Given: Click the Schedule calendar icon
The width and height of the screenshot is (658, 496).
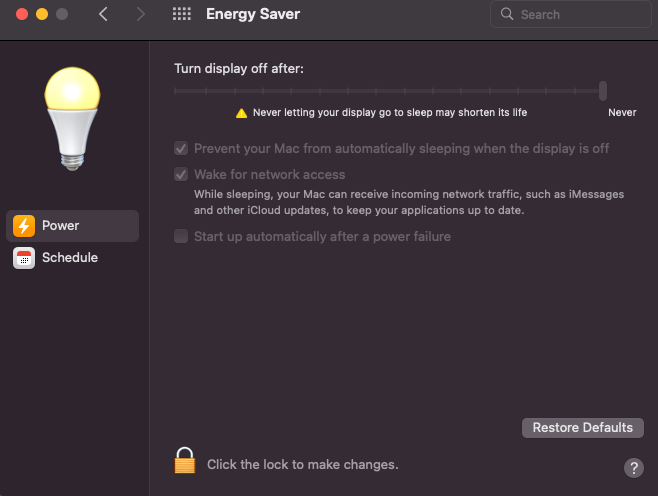Looking at the screenshot, I should coord(24,258).
